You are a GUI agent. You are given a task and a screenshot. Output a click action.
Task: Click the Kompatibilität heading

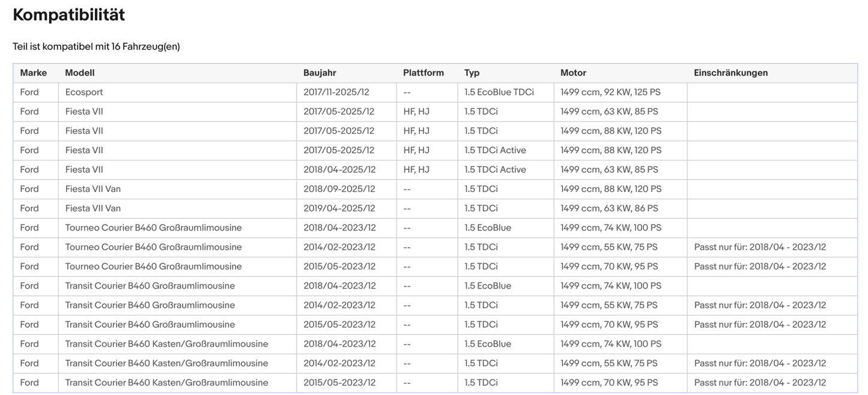(68, 15)
